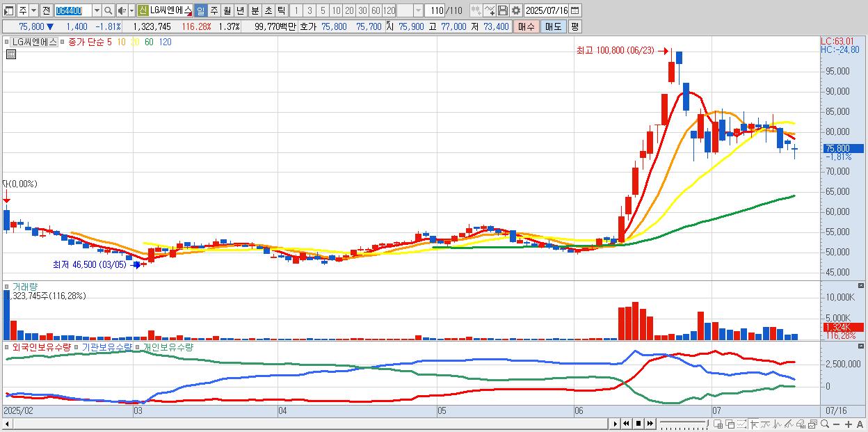
Task: Switch to 주 weekly chart period
Action: (214, 10)
